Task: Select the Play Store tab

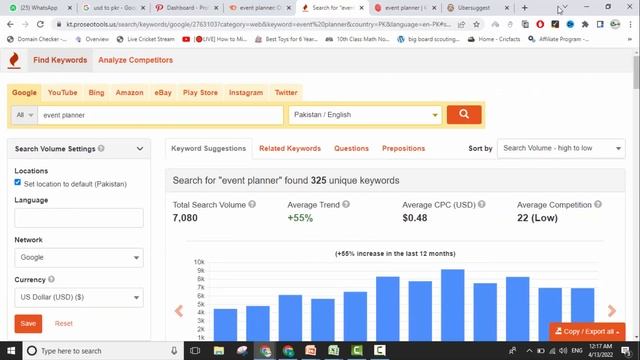Action: click(x=200, y=93)
